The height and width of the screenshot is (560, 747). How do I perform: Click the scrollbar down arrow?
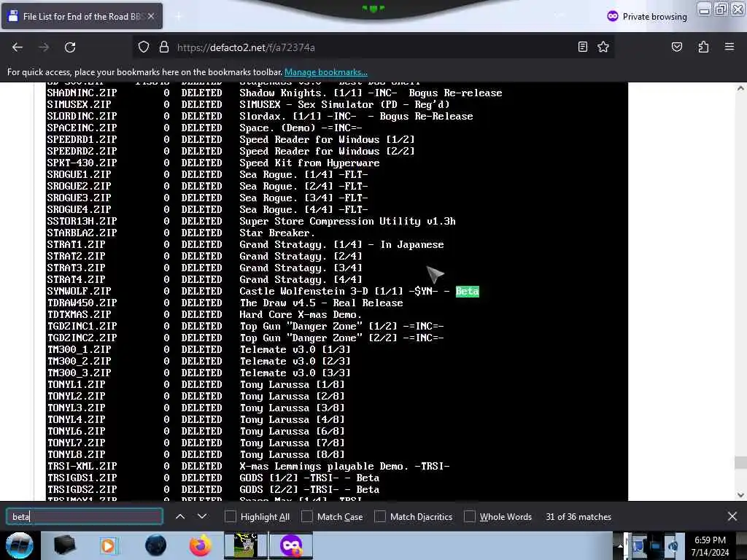coord(740,495)
